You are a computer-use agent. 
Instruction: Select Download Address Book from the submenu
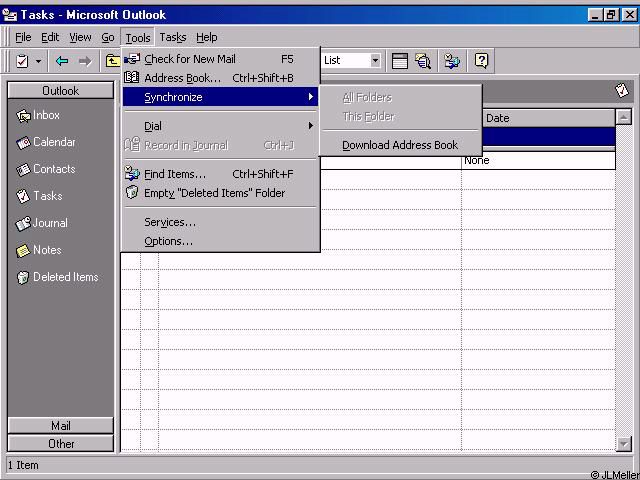tap(400, 145)
